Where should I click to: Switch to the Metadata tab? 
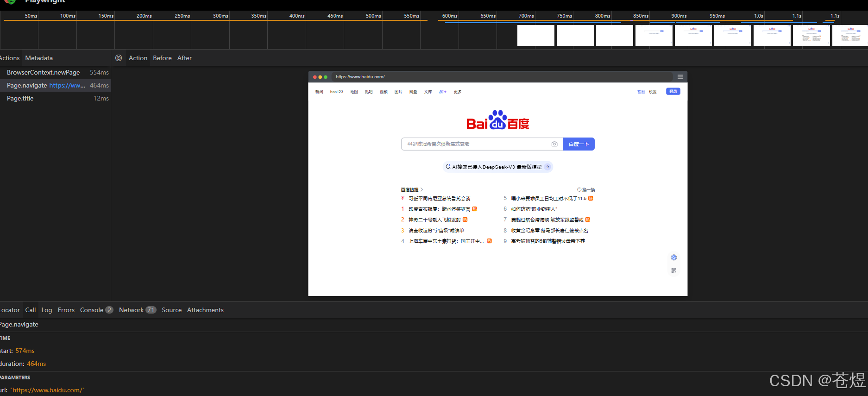[x=39, y=58]
